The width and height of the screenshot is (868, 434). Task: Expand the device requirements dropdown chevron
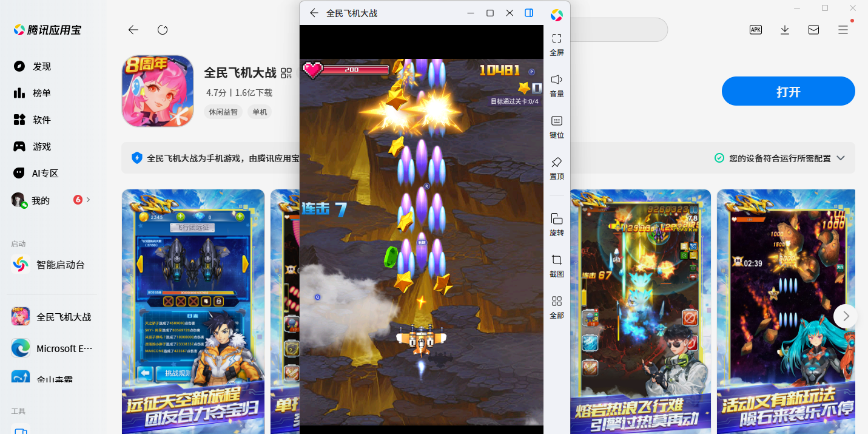pyautogui.click(x=841, y=158)
